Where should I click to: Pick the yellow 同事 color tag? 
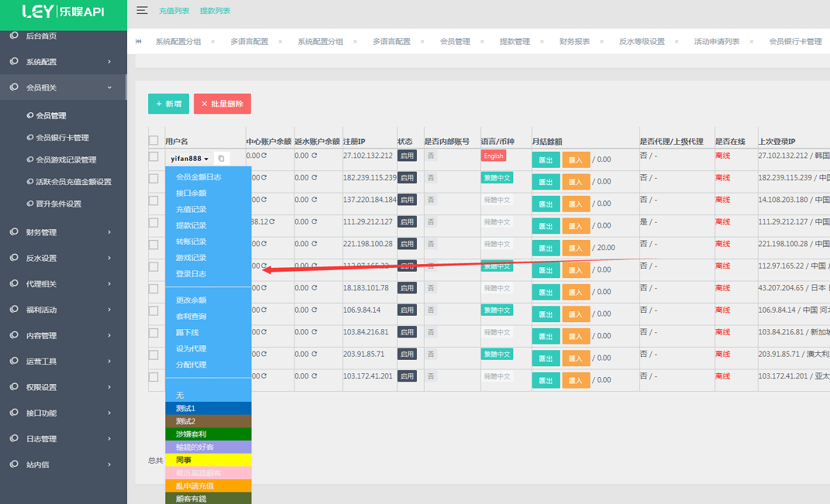[208, 460]
